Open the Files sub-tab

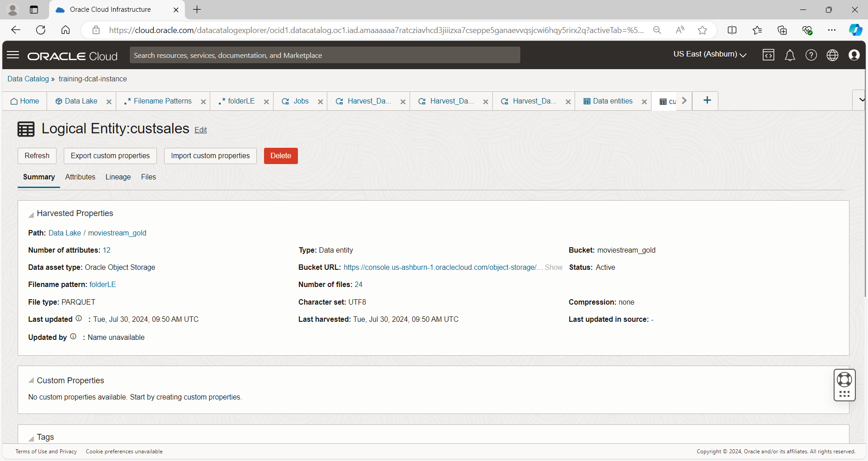tap(148, 177)
